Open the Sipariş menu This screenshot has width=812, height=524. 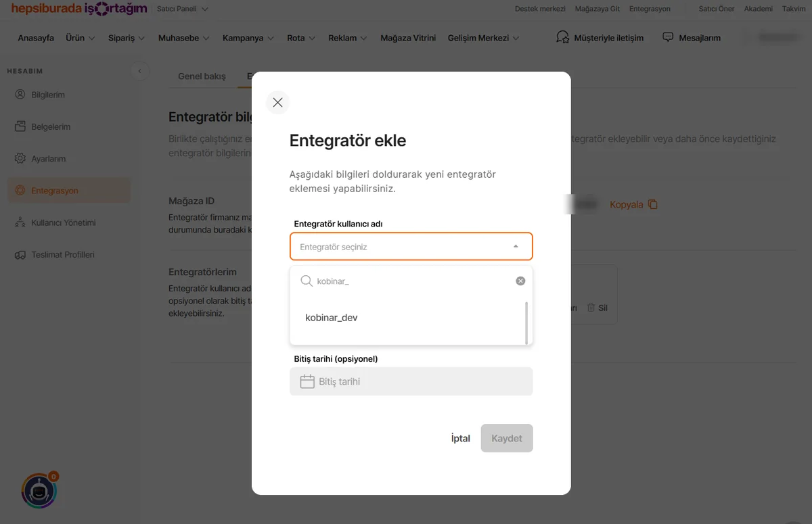pos(127,38)
